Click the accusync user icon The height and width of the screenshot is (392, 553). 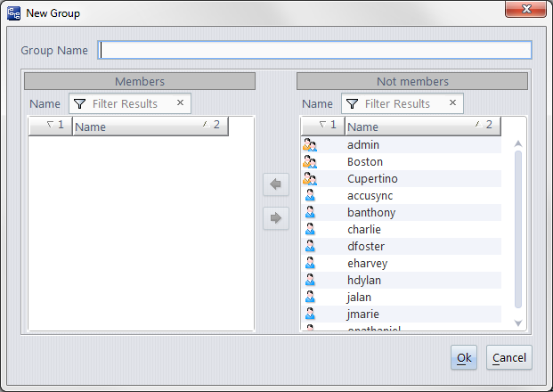pos(310,195)
